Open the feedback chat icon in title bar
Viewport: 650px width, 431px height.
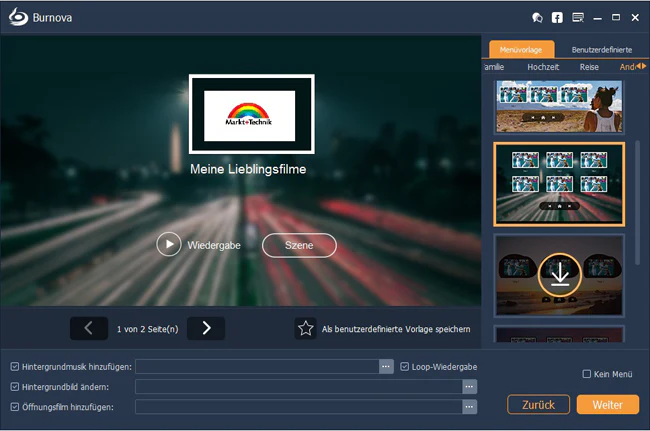(537, 18)
